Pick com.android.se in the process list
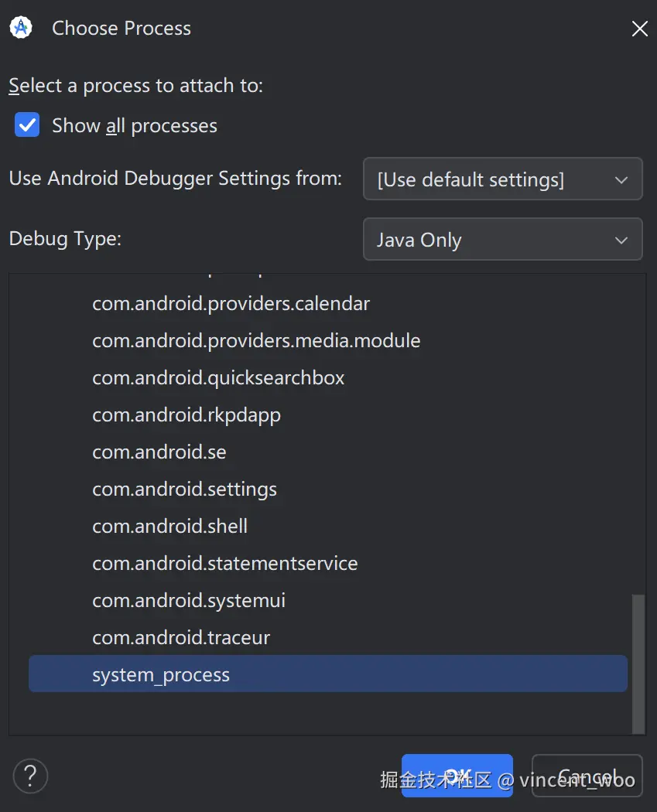Screen dimensions: 657x812 click(159, 452)
